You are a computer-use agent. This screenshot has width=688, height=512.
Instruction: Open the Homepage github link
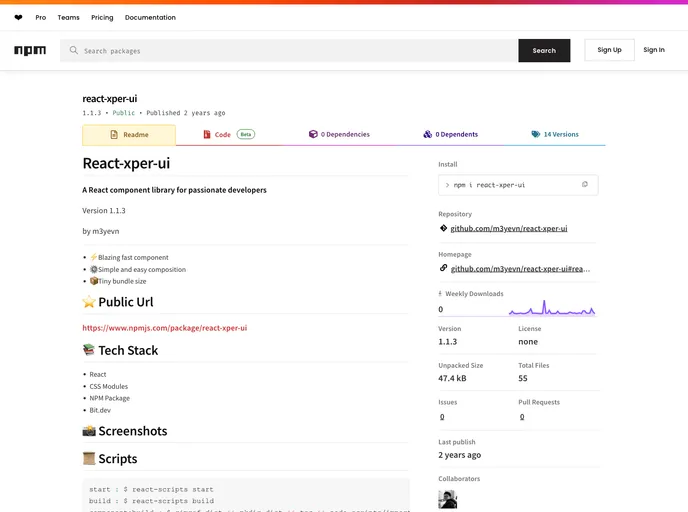click(x=520, y=269)
